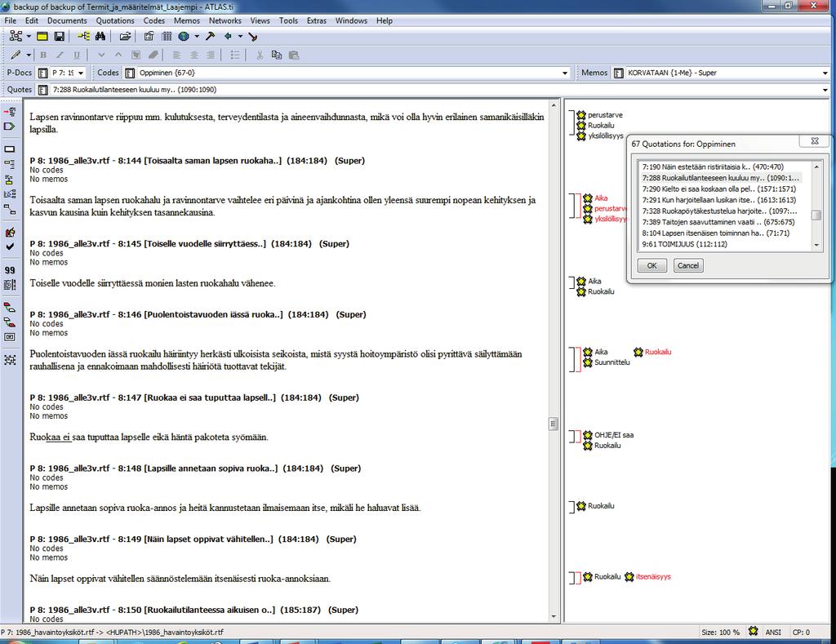Click the checkmark icon in left sidebar
836x644 pixels.
(10, 246)
